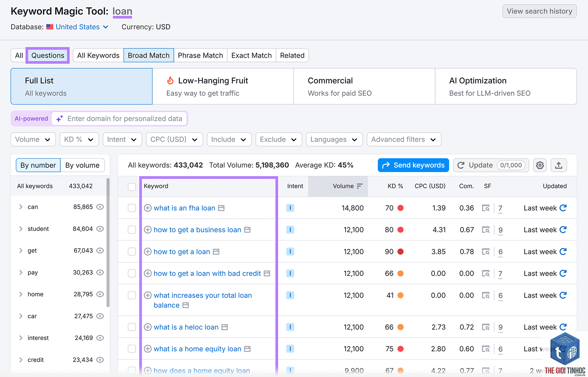This screenshot has width=588, height=377.
Task: Open the CPC (USD) filter dropdown
Action: point(174,139)
